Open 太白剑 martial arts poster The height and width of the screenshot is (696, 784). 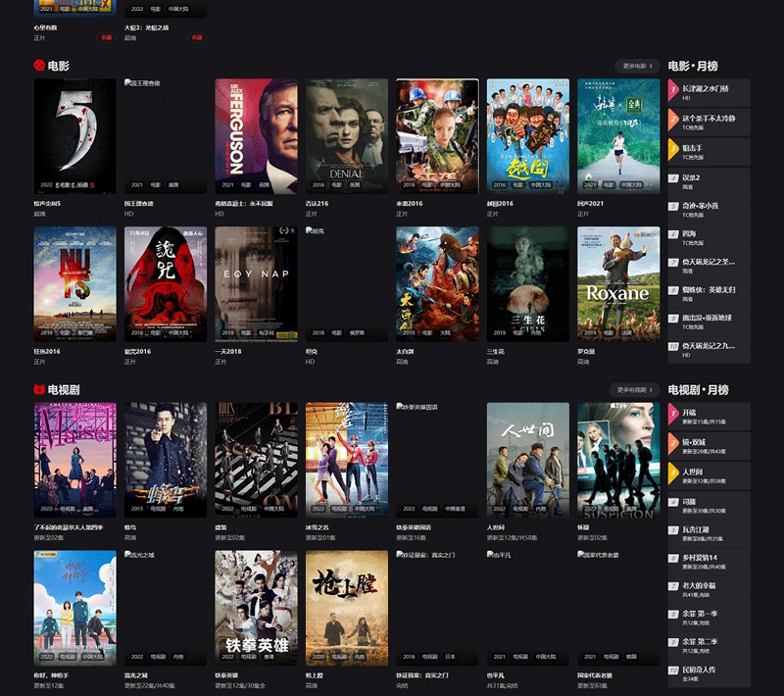437,284
